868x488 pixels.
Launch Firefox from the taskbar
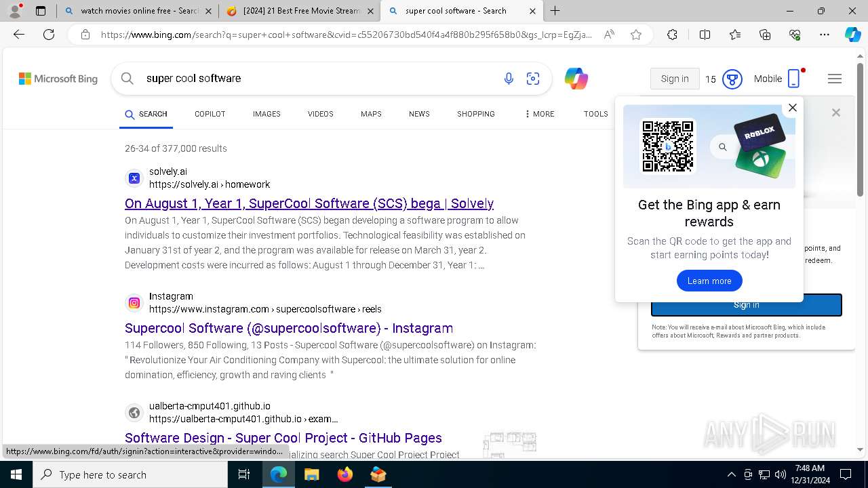point(344,474)
